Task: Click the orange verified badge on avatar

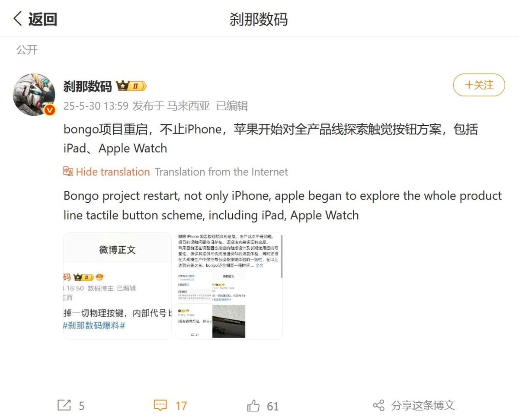Action: 50,110
